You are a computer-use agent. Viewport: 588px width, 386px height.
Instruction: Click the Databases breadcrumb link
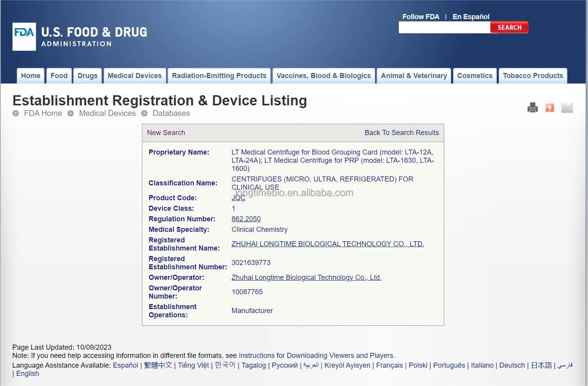(x=171, y=113)
